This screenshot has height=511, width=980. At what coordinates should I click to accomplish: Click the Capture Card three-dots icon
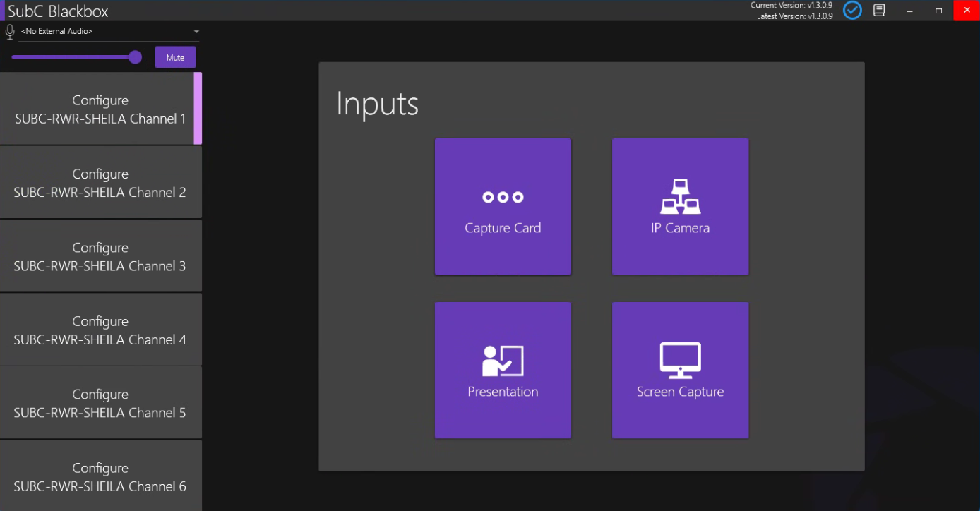(x=503, y=198)
